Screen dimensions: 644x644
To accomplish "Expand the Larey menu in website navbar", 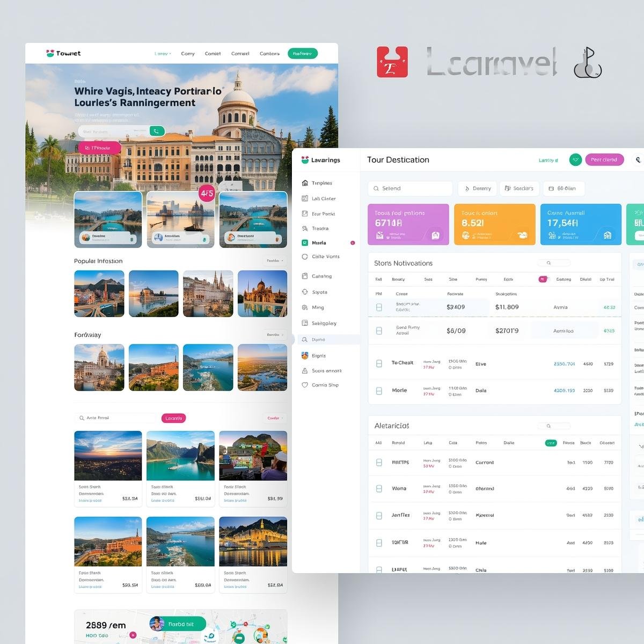I will 163,54.
